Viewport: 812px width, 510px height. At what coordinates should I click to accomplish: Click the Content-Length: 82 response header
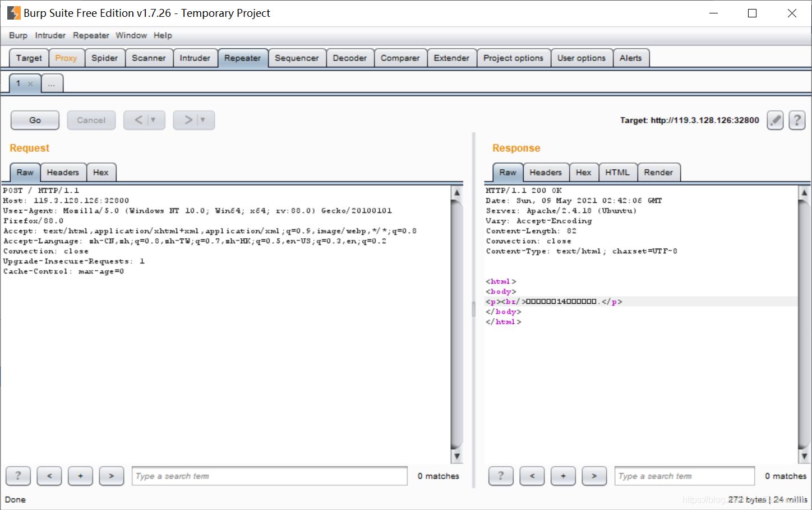531,231
